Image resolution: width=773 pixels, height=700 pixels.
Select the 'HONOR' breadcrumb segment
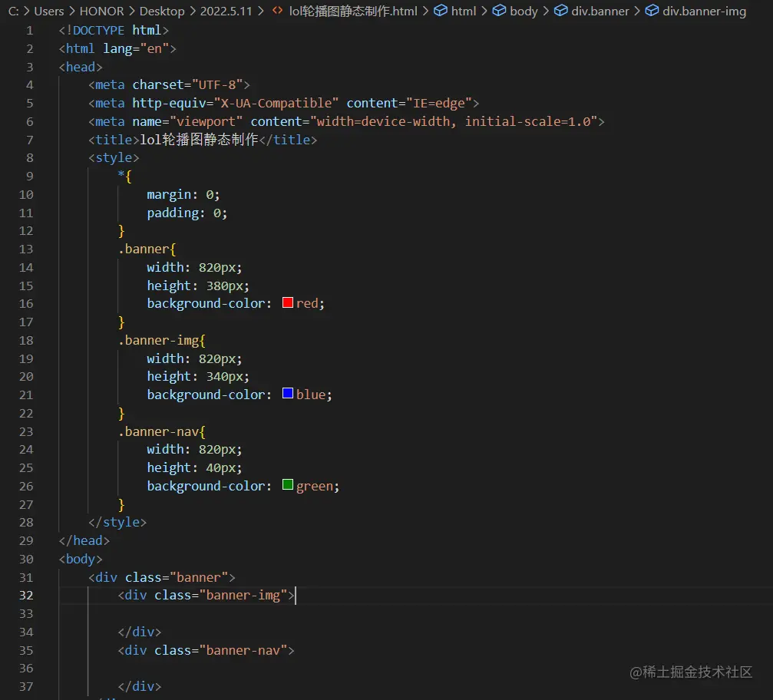tap(101, 11)
